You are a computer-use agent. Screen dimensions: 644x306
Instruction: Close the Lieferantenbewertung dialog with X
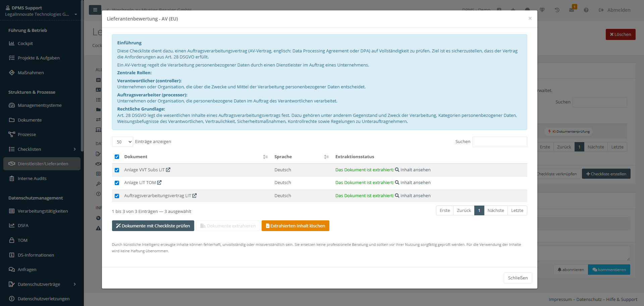point(530,18)
